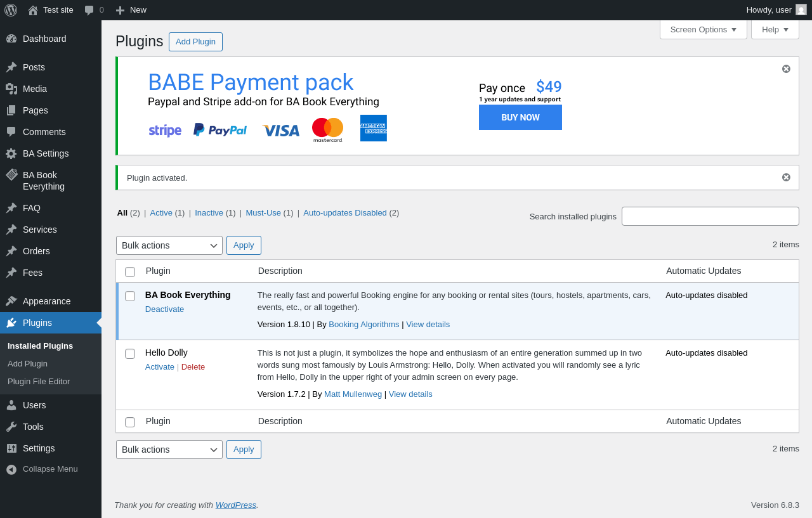Click the Tools wrench icon
The width and height of the screenshot is (812, 518).
[11, 427]
